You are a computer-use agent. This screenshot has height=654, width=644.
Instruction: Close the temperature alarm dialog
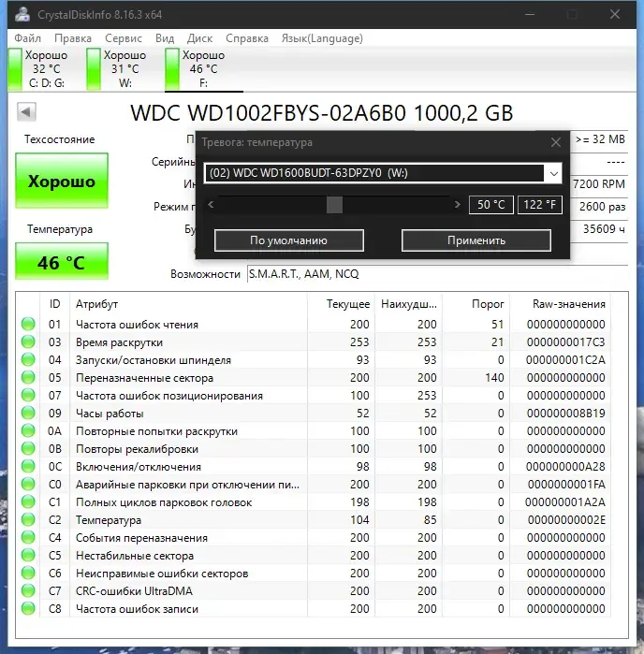(x=555, y=142)
